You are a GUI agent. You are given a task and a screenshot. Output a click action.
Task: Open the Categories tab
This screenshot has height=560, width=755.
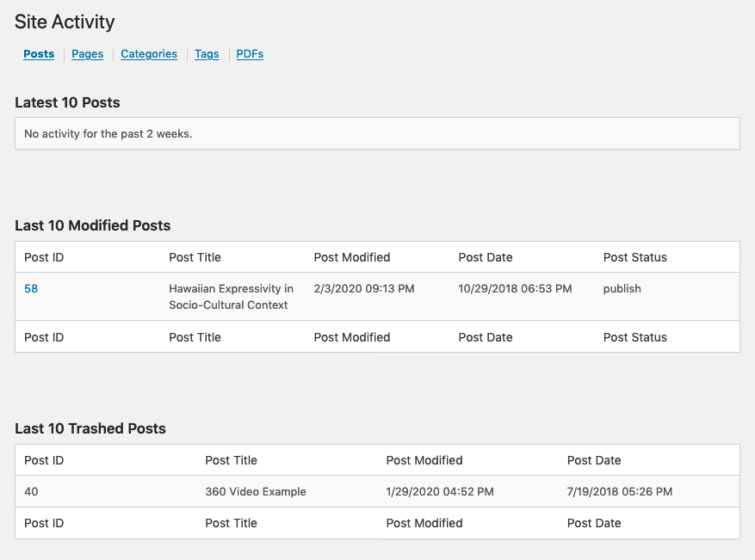tap(149, 54)
